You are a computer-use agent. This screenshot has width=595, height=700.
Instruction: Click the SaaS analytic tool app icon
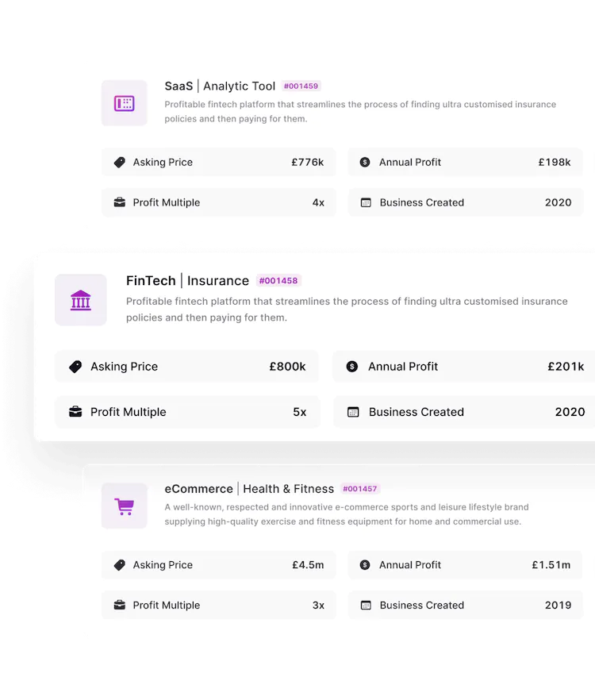pyautogui.click(x=124, y=103)
